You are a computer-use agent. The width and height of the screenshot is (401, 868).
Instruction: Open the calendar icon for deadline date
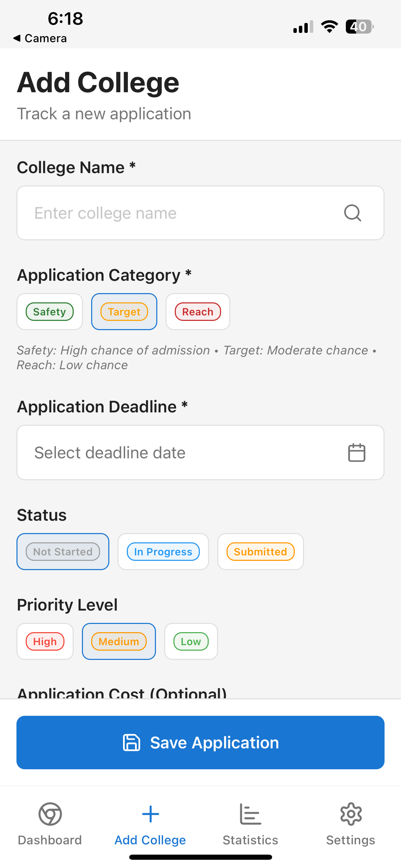pyautogui.click(x=357, y=453)
